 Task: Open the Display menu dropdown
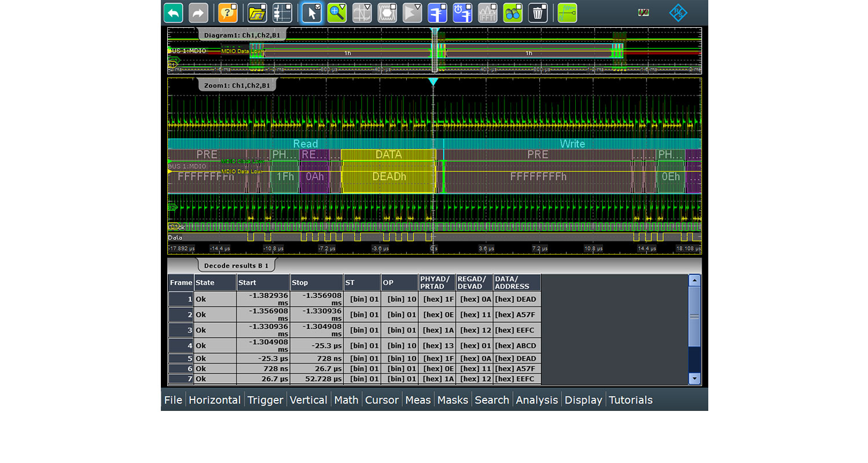click(x=583, y=400)
